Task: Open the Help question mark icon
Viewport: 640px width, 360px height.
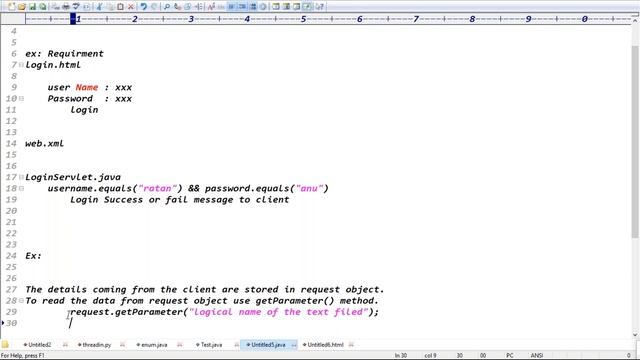Action: pyautogui.click(x=320, y=7)
